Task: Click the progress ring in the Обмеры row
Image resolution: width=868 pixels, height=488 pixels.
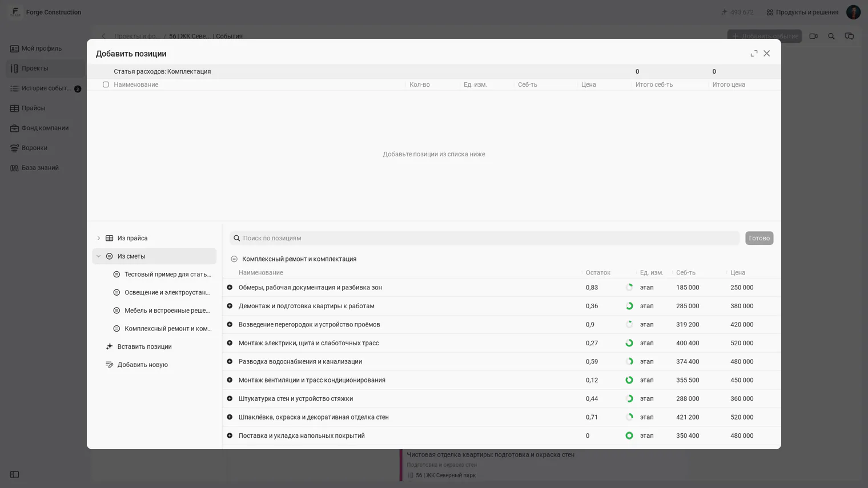Action: point(629,288)
